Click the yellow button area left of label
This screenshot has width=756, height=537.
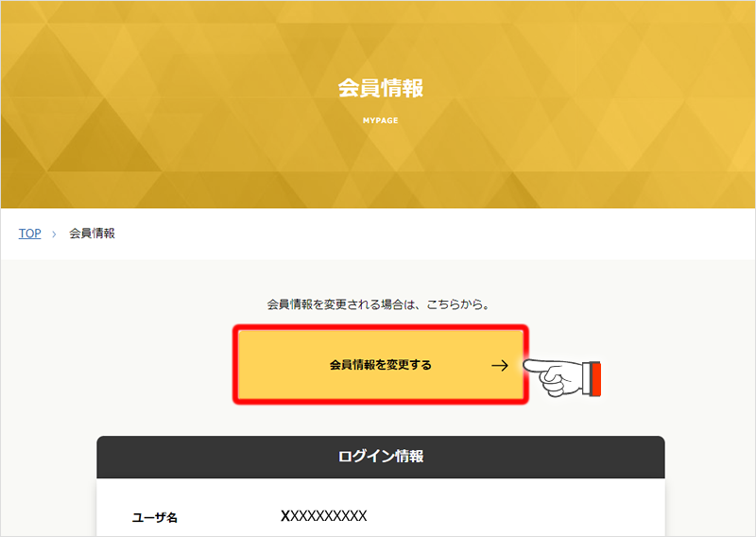coord(282,365)
